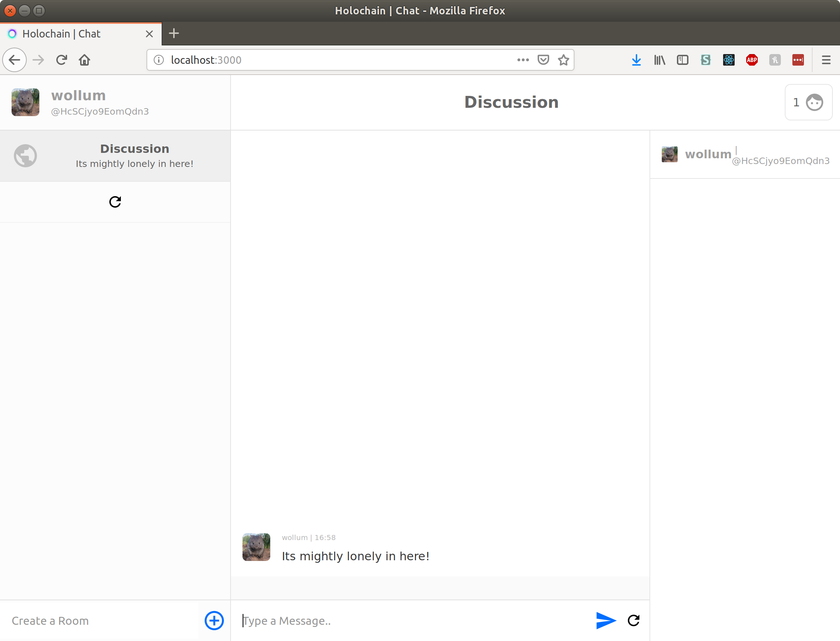Click the Adblock Plus extension icon
840x641 pixels.
pyautogui.click(x=752, y=60)
